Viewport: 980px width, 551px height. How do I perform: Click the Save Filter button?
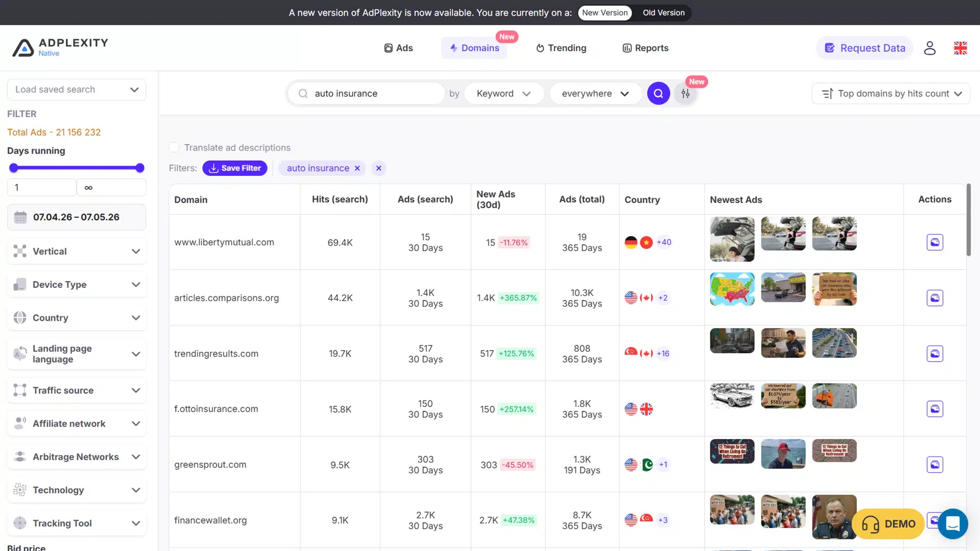235,168
